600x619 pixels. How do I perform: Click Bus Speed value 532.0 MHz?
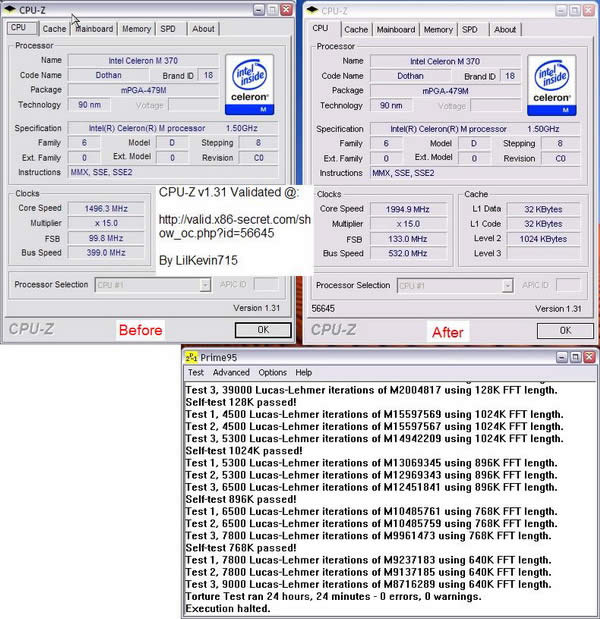pos(408,253)
